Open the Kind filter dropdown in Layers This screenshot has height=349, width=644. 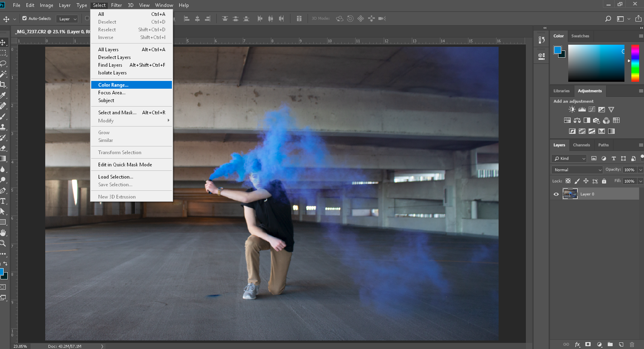coord(569,158)
